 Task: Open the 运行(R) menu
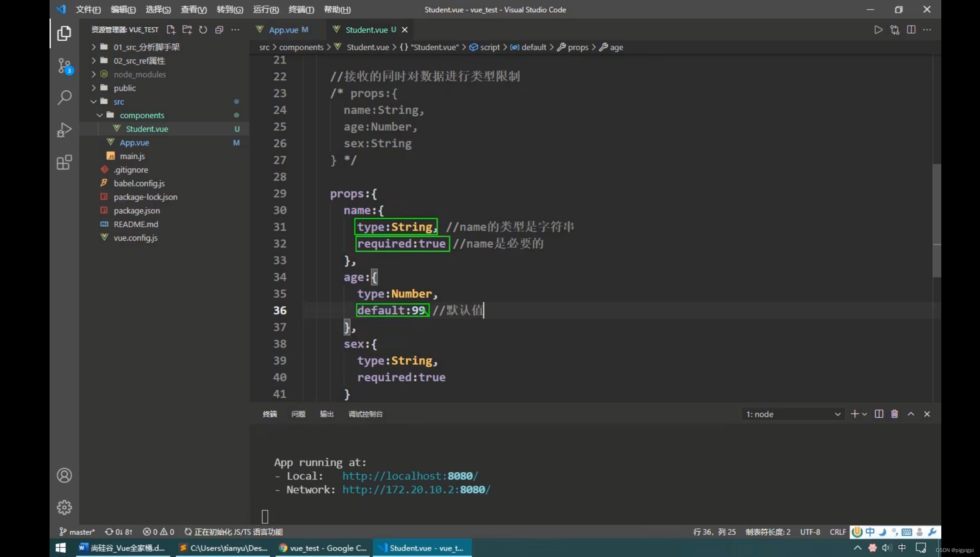pyautogui.click(x=266, y=10)
